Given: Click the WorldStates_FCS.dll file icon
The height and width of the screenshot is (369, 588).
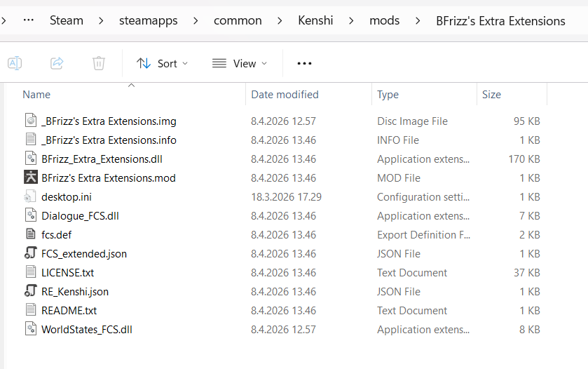Looking at the screenshot, I should coord(30,330).
